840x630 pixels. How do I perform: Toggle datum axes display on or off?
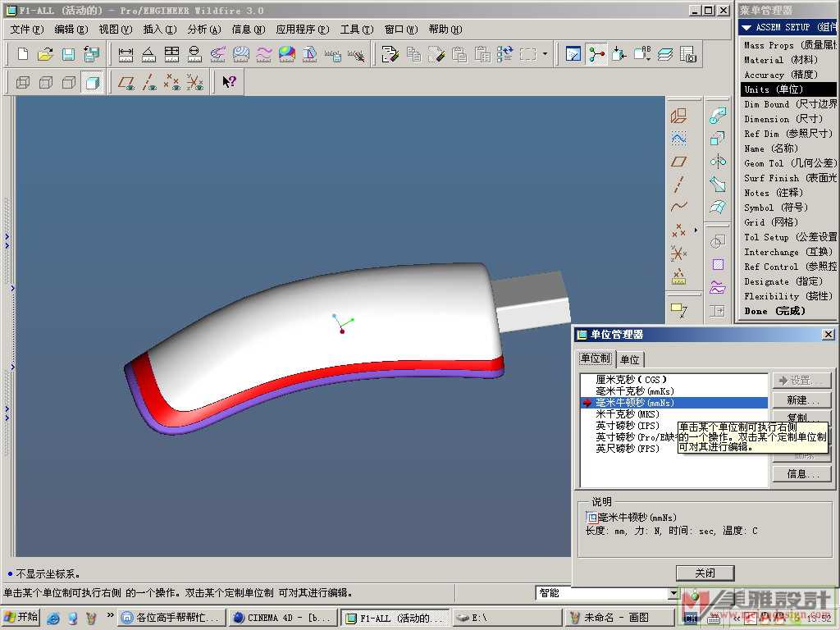149,82
